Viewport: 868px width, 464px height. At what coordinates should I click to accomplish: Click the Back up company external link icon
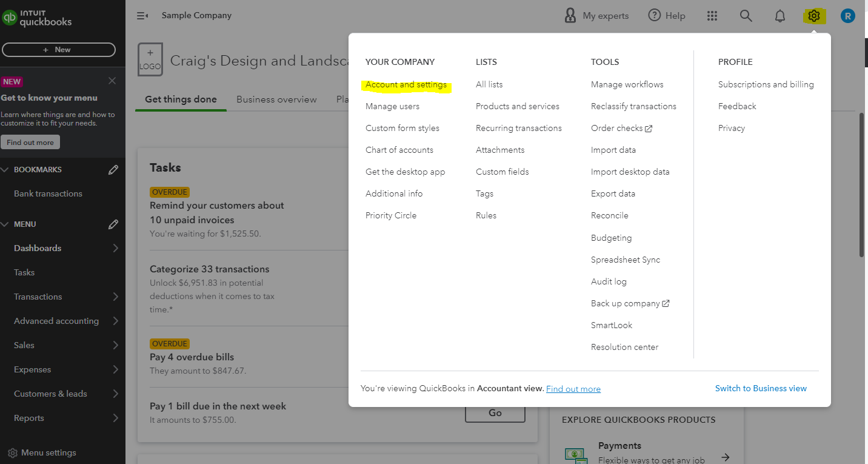pyautogui.click(x=666, y=303)
